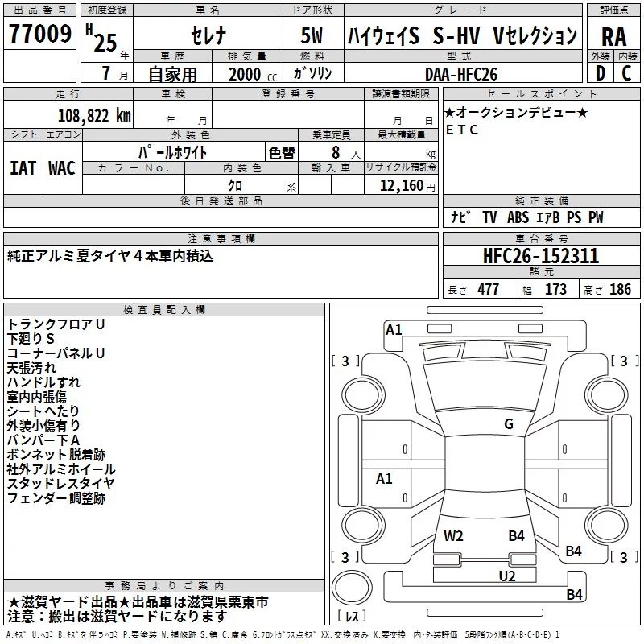This screenshot has width=644, height=644.
Task: Select the exterior color パールホワイト
Action: pyautogui.click(x=172, y=152)
